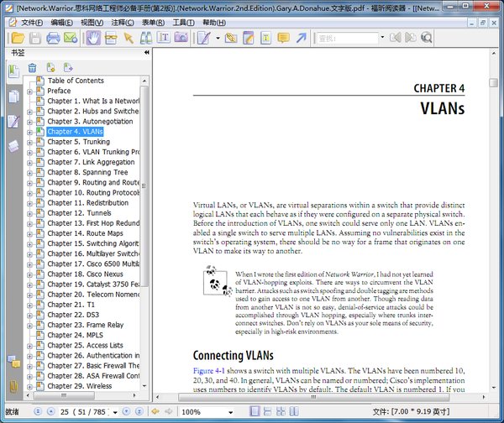The height and width of the screenshot is (423, 504).
Task: Open the Bookmarks side panel tab
Action: 13,71
